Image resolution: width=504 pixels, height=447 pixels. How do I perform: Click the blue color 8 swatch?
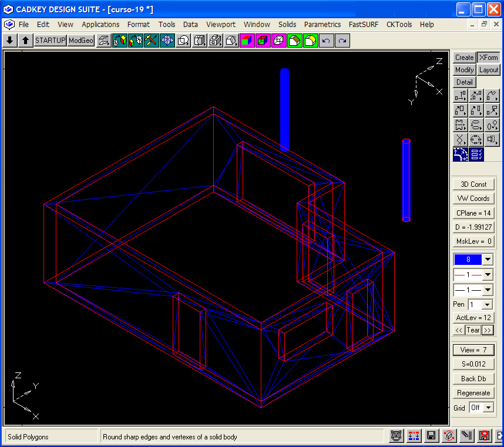click(x=468, y=260)
